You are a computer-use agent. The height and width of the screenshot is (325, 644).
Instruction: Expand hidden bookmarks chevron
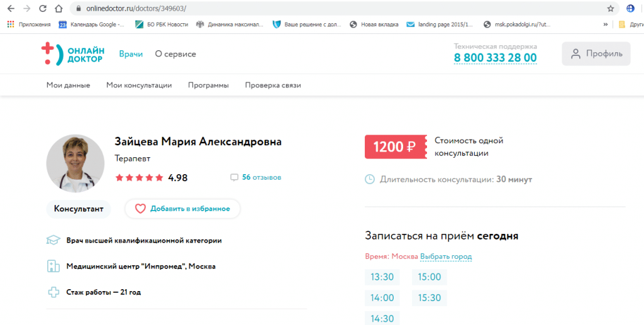coord(606,25)
